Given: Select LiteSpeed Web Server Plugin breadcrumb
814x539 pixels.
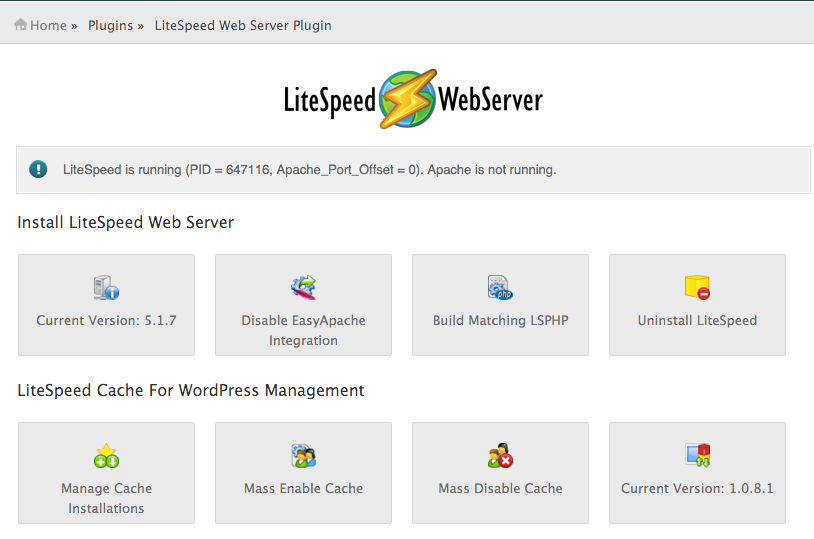Looking at the screenshot, I should (x=243, y=25).
